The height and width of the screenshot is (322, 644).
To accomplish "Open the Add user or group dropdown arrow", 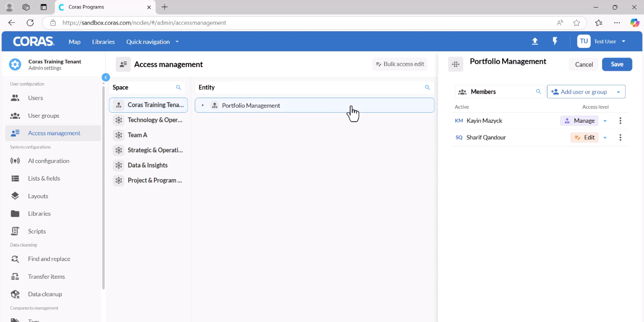I will pos(618,92).
